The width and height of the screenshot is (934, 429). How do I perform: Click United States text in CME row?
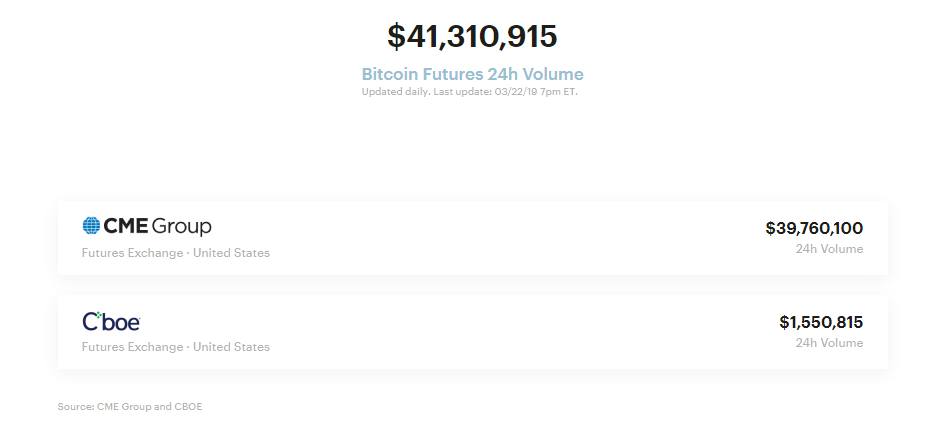(231, 253)
